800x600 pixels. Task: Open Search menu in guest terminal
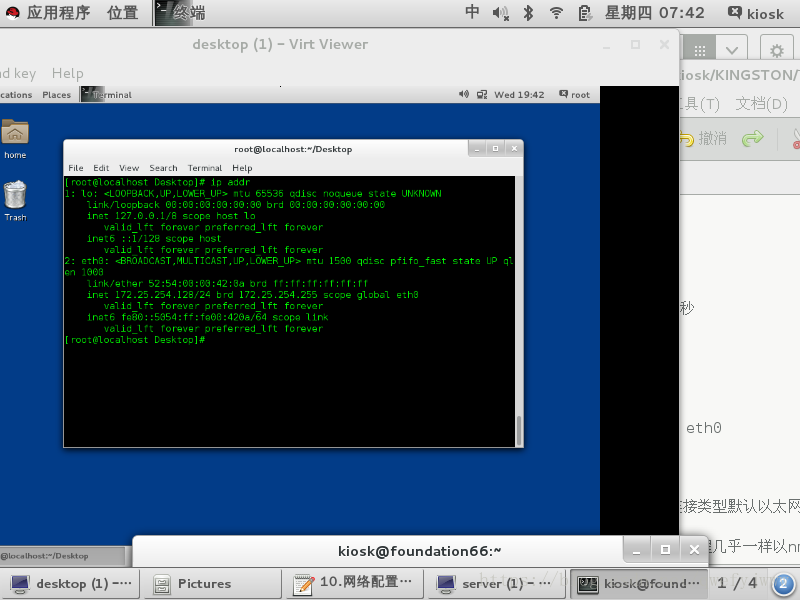click(x=163, y=168)
